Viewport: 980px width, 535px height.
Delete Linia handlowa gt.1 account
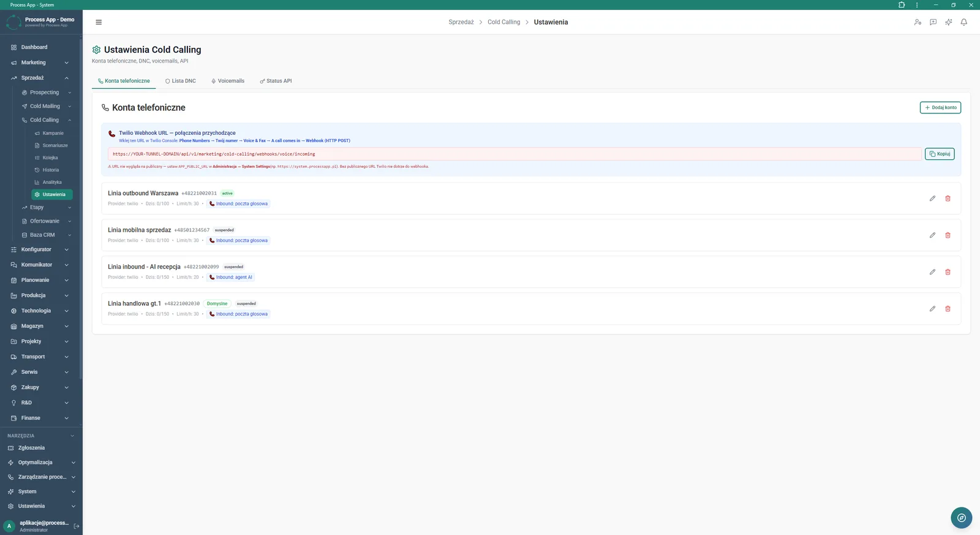(x=948, y=309)
